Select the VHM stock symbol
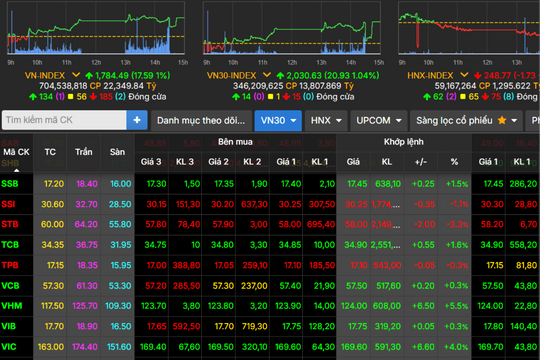Screen dimensions: 540x360 [12, 306]
